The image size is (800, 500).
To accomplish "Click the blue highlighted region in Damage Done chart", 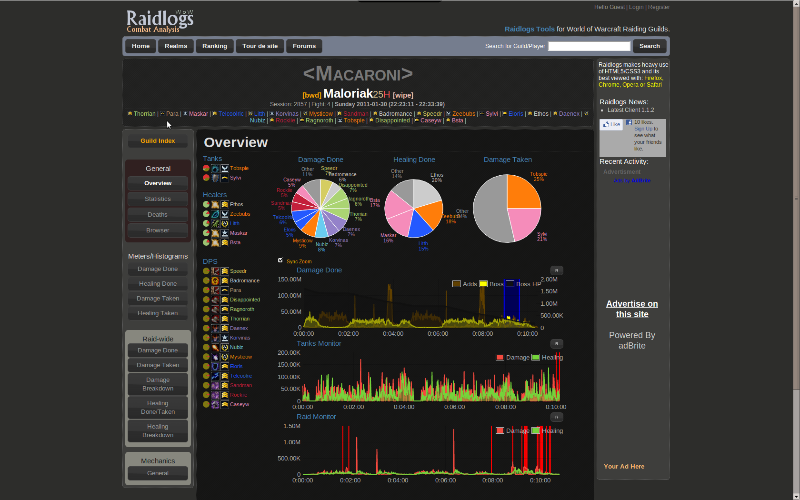I will 512,301.
